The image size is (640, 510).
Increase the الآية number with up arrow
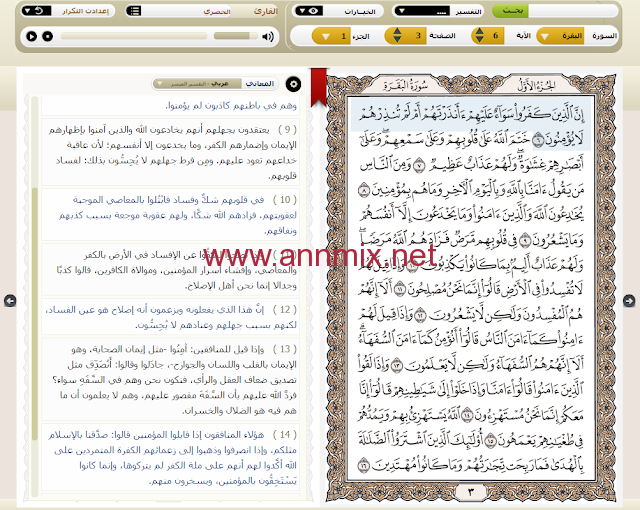[x=480, y=31]
